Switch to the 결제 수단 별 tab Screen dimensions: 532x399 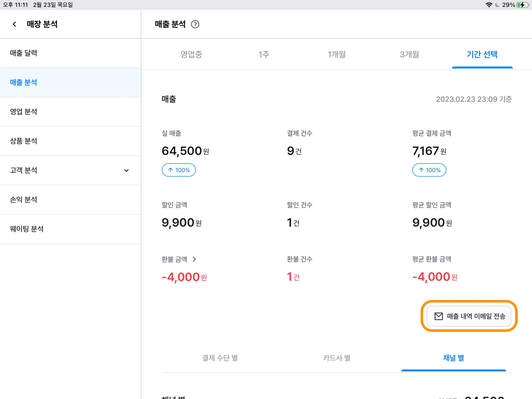(x=220, y=358)
